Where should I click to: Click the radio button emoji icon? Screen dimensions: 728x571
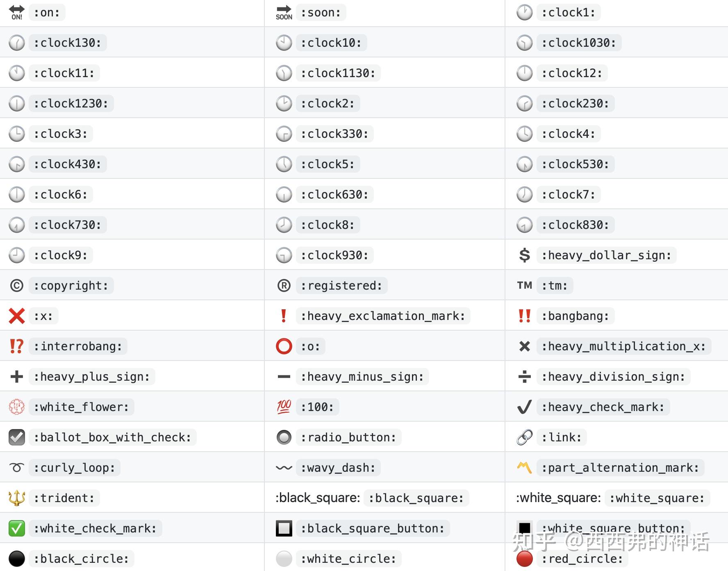(284, 437)
